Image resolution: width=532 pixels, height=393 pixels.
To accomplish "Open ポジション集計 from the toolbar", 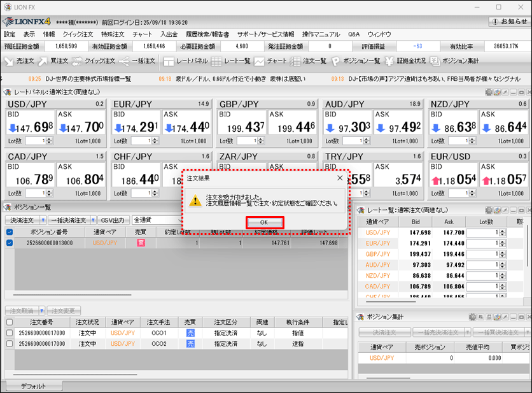I will point(454,61).
